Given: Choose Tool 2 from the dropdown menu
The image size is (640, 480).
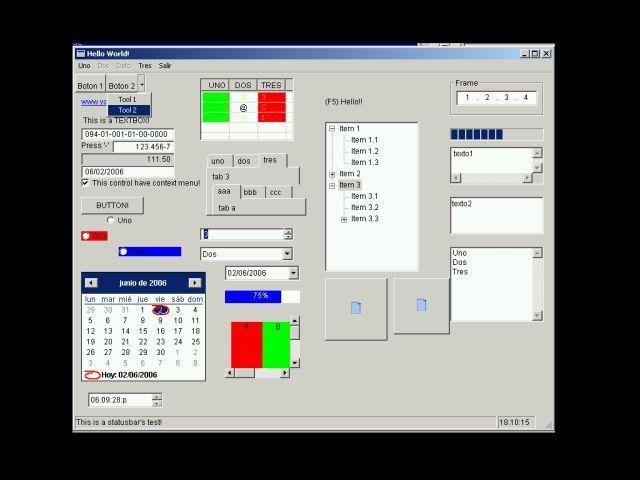Looking at the screenshot, I should 129,110.
